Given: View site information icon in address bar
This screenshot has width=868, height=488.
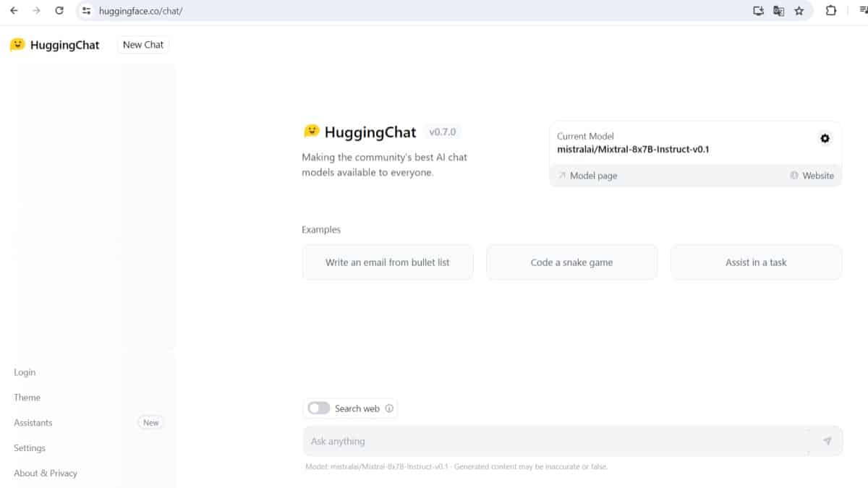Looking at the screenshot, I should point(87,11).
